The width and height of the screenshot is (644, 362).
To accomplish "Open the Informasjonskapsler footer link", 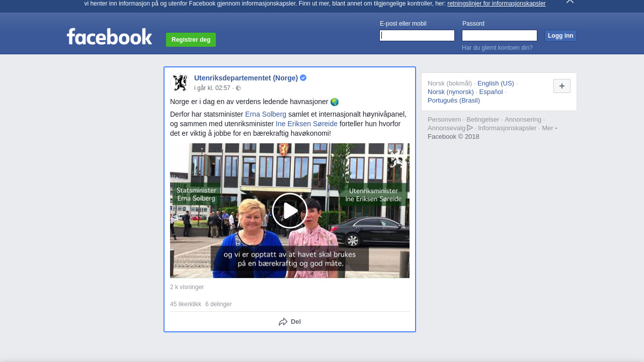I will [x=507, y=128].
